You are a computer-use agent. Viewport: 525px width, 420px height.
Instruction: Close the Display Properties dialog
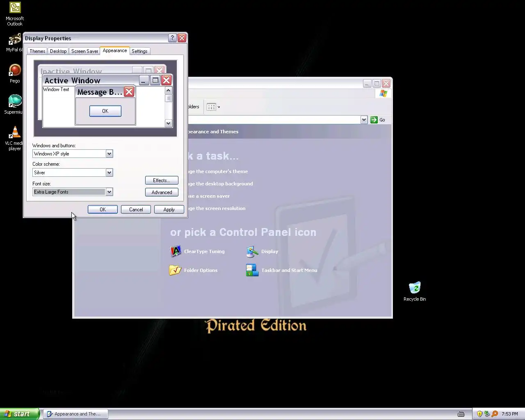(182, 38)
